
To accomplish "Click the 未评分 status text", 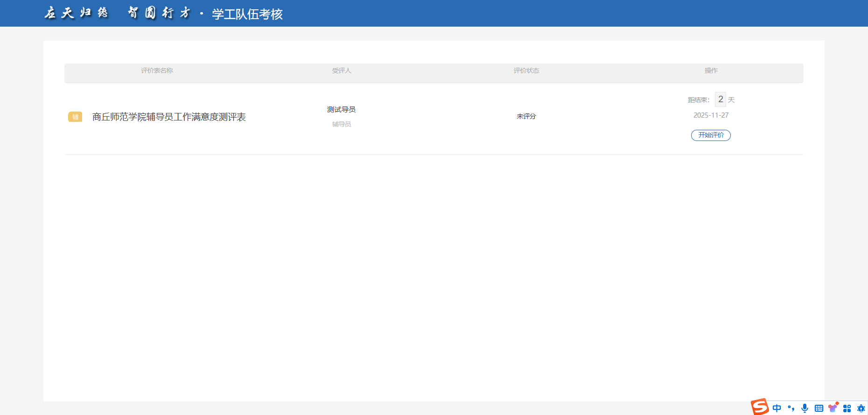I will pyautogui.click(x=526, y=116).
